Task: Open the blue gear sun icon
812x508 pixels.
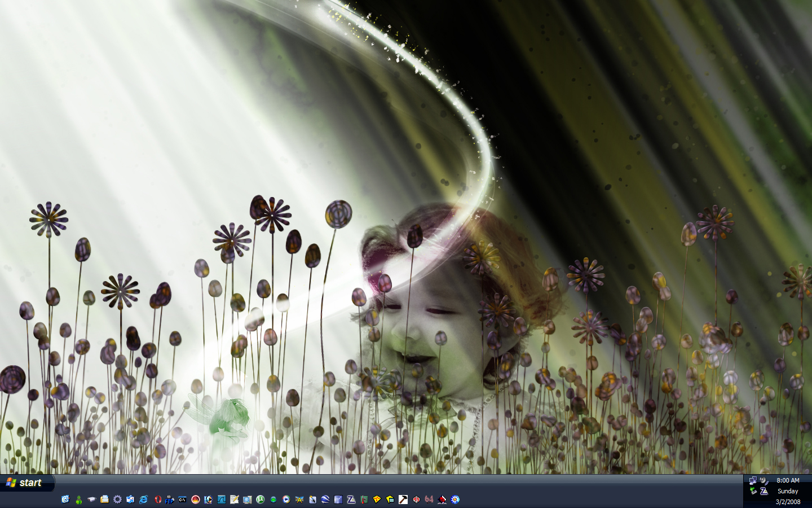Action: click(455, 500)
